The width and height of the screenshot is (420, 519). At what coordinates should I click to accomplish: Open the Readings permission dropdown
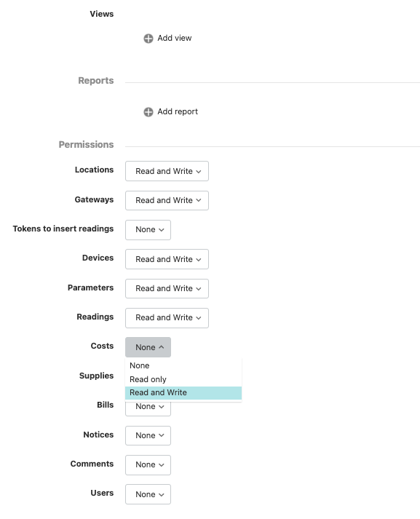tap(167, 318)
